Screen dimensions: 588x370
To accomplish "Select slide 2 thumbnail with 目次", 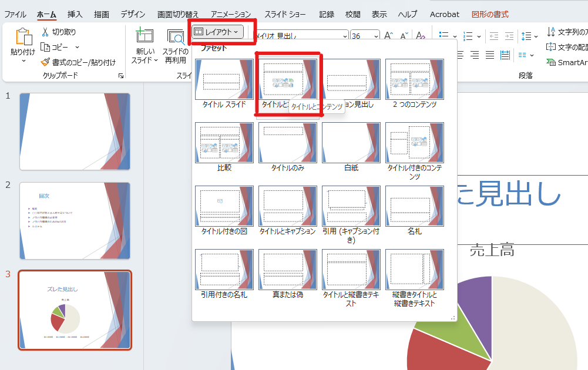I will pos(75,220).
